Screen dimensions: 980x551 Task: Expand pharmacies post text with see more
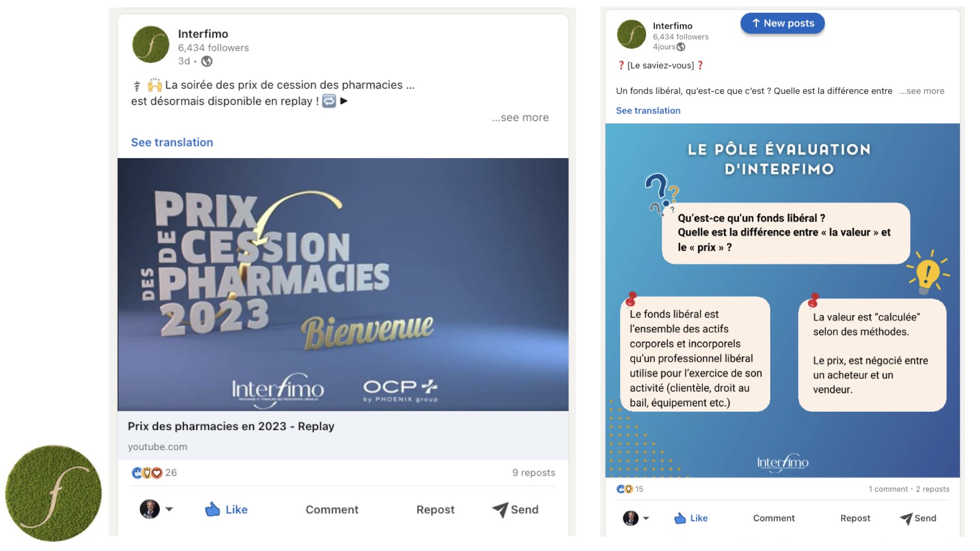point(520,117)
